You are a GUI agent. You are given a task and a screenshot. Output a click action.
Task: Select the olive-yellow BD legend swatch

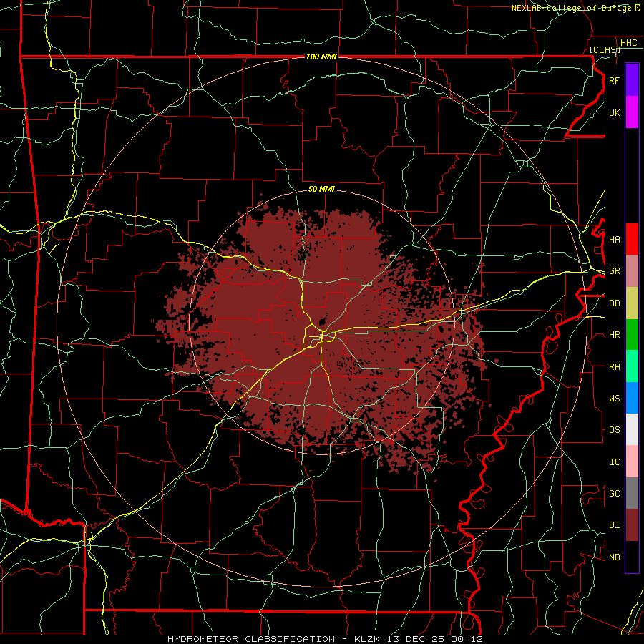coord(632,303)
